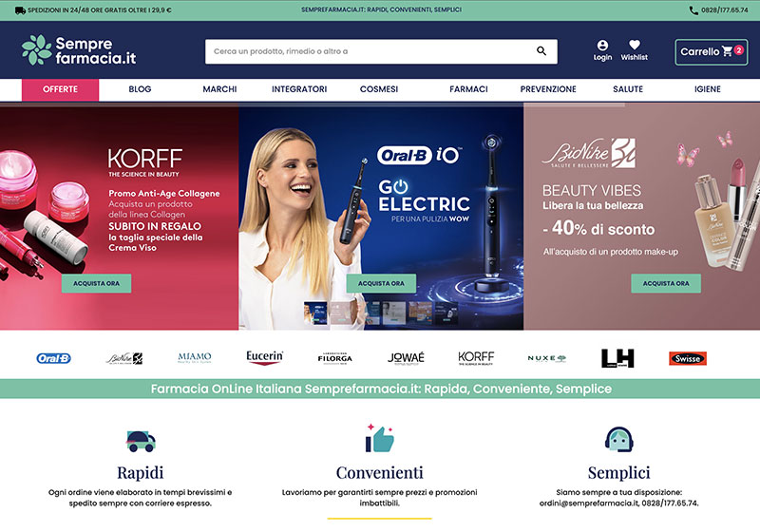Select the last dark carousel thumbnail
Viewport: 760px width, 532px height.
(446, 313)
